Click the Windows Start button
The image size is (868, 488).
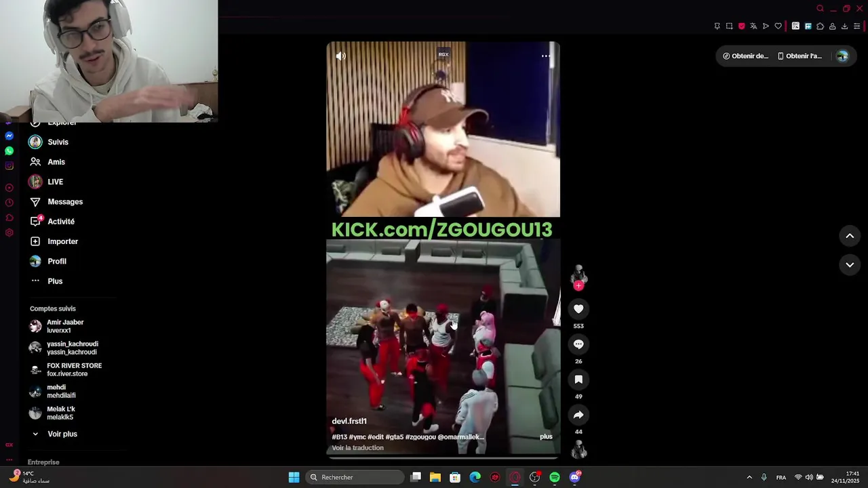[294, 477]
